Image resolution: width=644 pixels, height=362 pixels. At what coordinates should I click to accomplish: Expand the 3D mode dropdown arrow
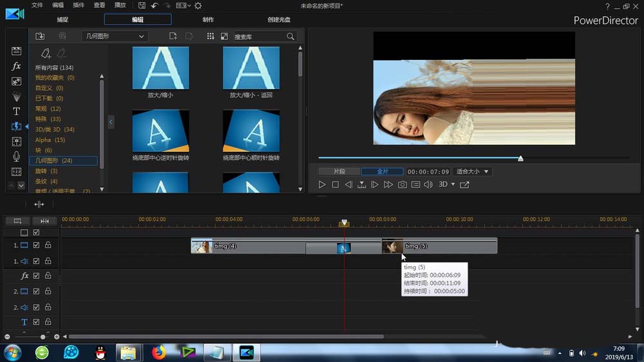point(453,185)
